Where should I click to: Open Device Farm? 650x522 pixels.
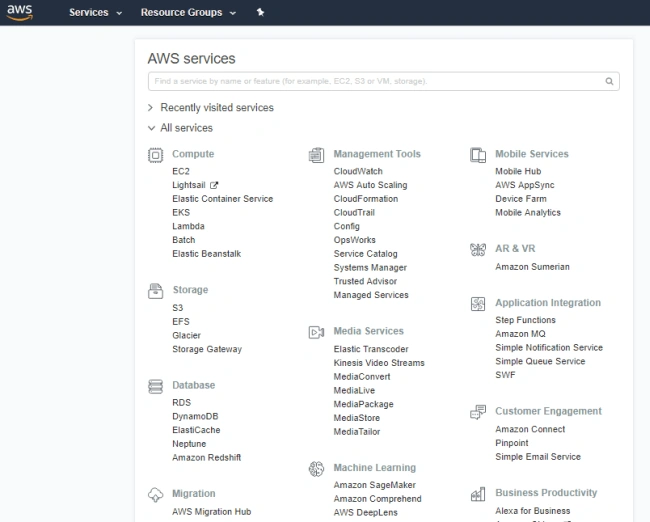(x=521, y=199)
